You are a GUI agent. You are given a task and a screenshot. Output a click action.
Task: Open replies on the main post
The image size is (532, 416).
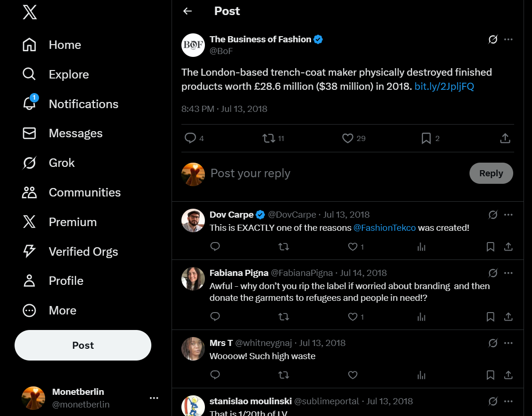[x=190, y=138]
